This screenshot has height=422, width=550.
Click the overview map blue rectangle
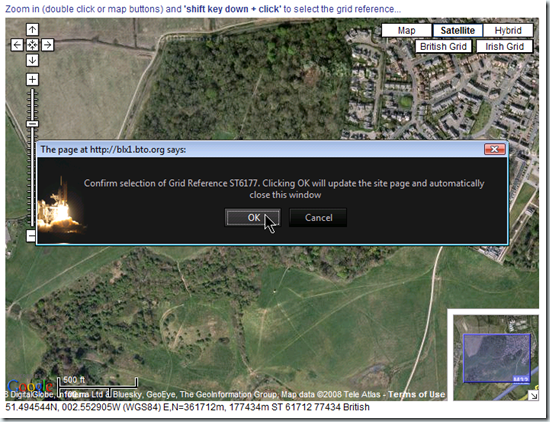click(x=497, y=358)
